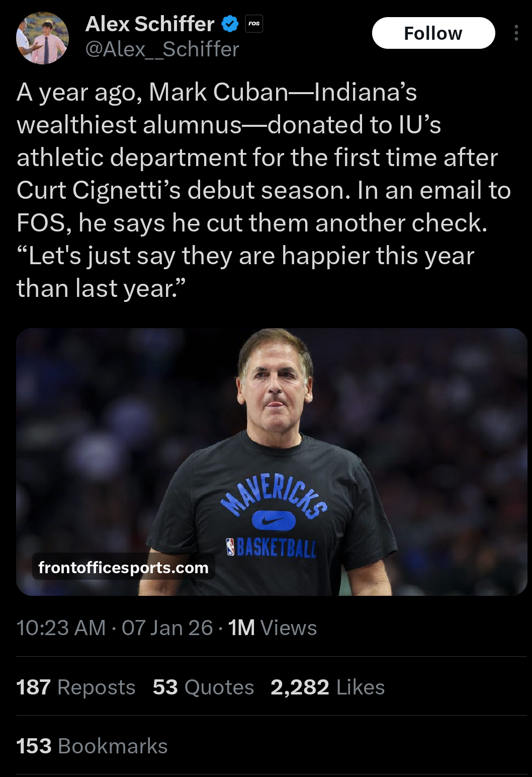Open the frontofficesports.com link label
This screenshot has width=532, height=777.
[x=123, y=567]
